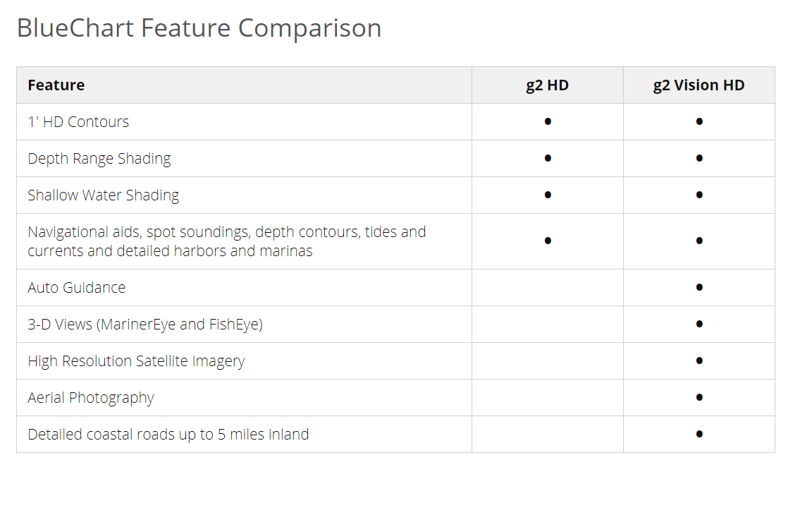
Task: Select the Depth Range Shading feature text
Action: (x=99, y=159)
